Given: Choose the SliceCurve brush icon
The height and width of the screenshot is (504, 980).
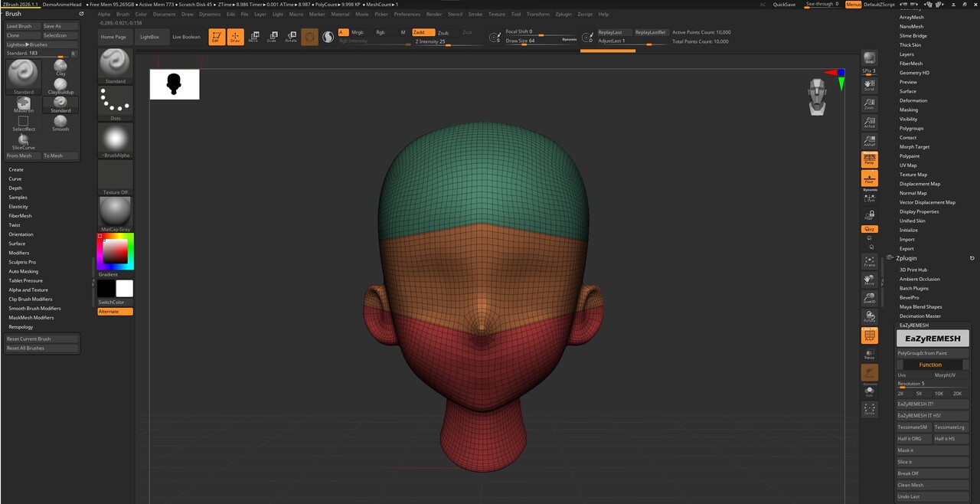Looking at the screenshot, I should pyautogui.click(x=24, y=140).
